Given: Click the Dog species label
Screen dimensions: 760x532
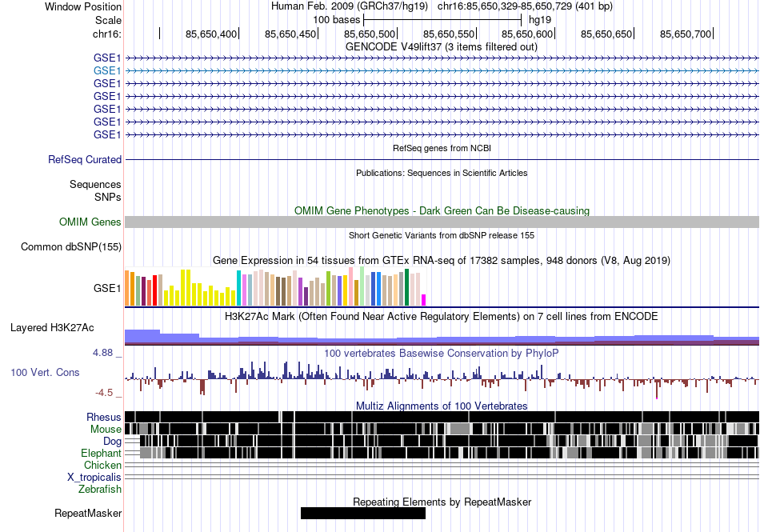Looking at the screenshot, I should click(112, 441).
